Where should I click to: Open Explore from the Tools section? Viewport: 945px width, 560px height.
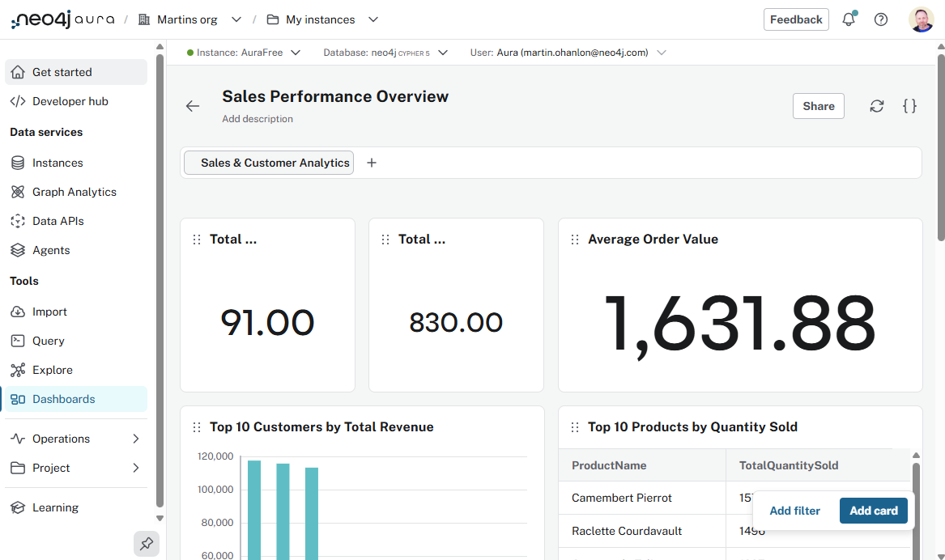point(50,369)
